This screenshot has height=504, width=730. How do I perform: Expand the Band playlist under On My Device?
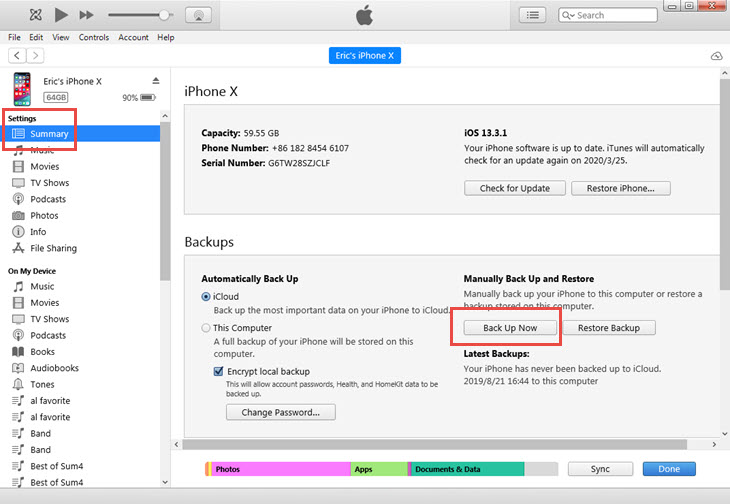tap(41, 433)
